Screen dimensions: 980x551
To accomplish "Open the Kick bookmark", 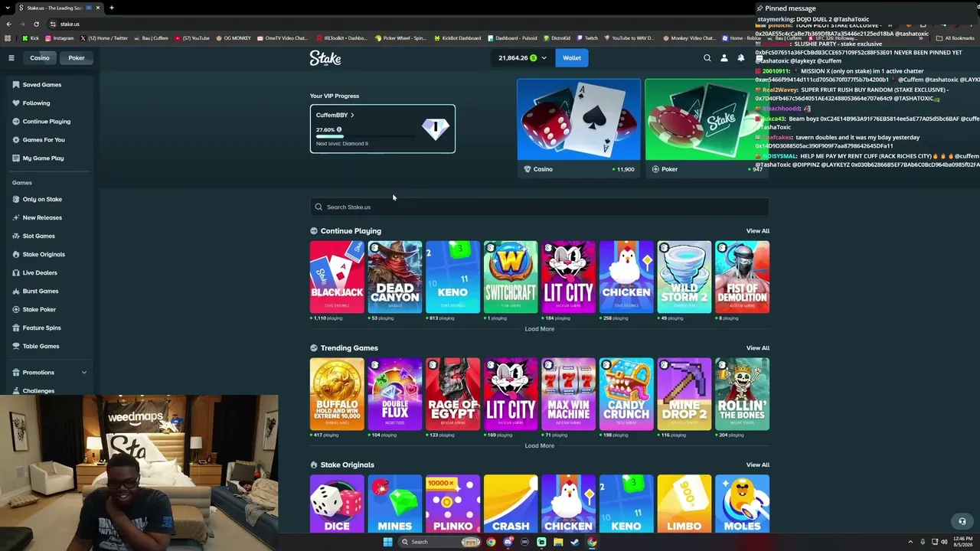I will coord(31,38).
